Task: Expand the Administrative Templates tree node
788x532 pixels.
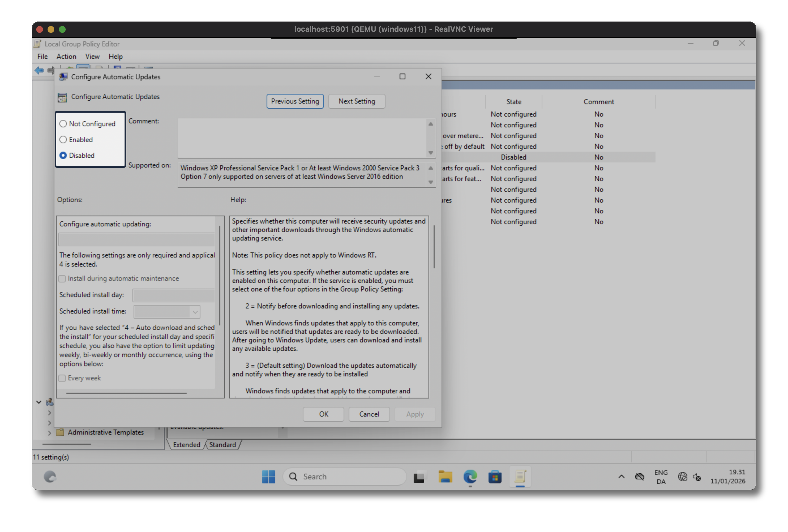Action: click(x=50, y=433)
